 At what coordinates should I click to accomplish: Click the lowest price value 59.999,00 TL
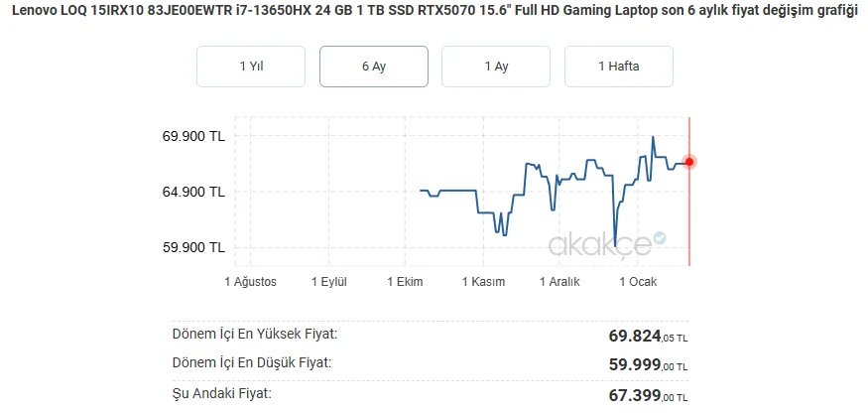click(x=648, y=365)
